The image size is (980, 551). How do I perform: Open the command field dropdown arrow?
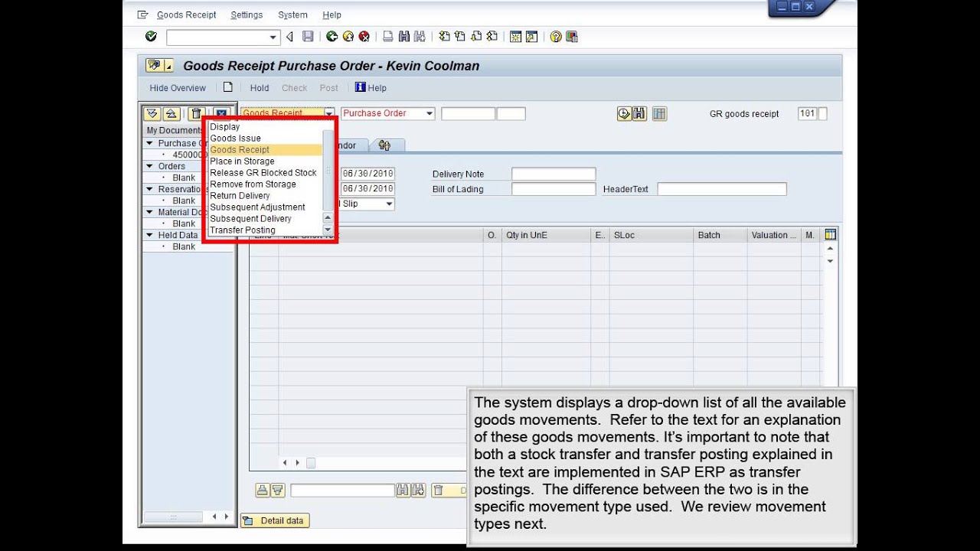pos(273,37)
